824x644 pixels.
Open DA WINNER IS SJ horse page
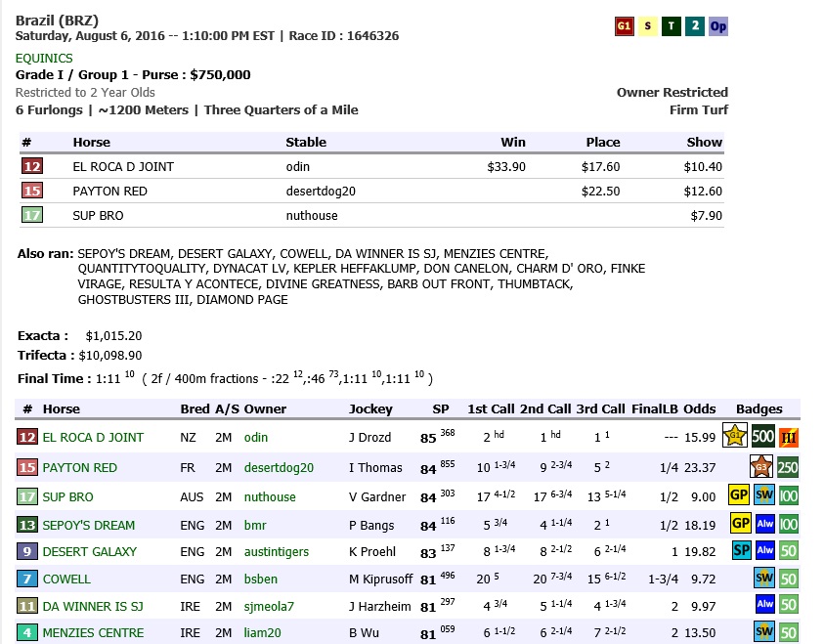pyautogui.click(x=93, y=607)
